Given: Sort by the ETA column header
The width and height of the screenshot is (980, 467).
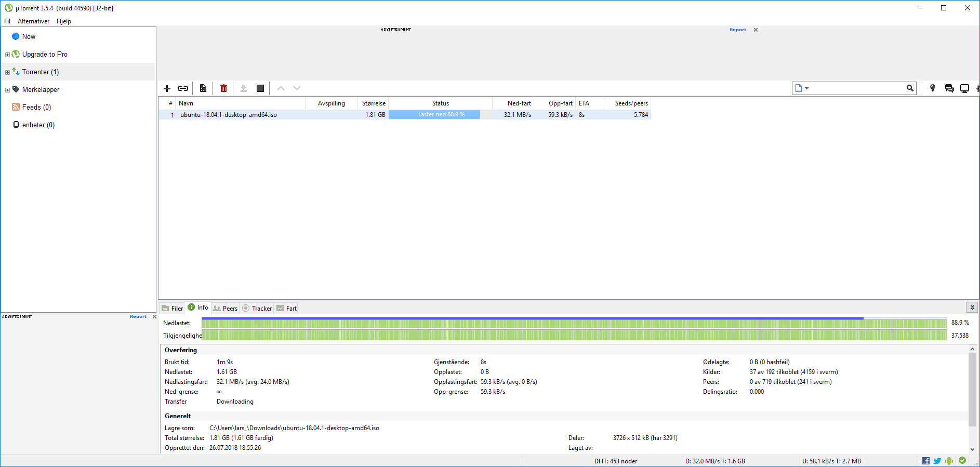Looking at the screenshot, I should tap(590, 103).
